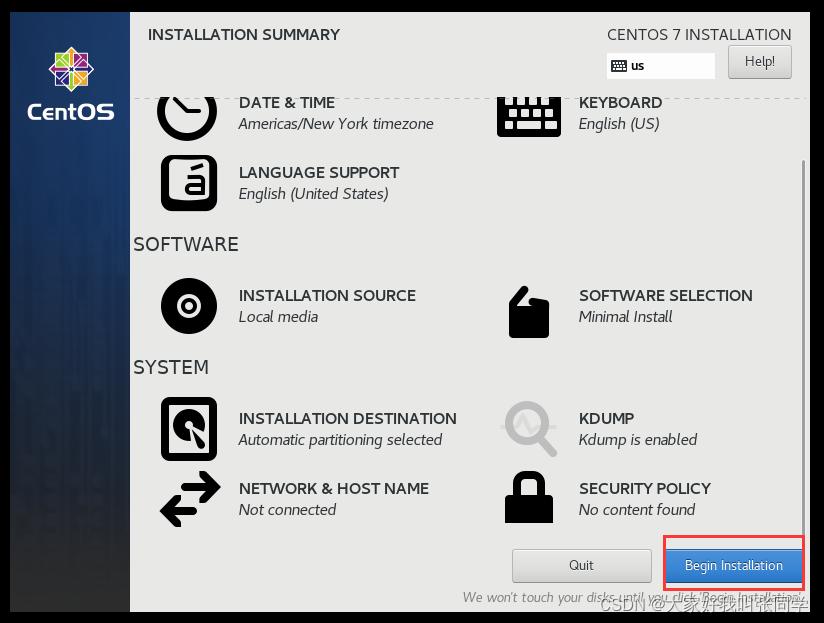Click 'English (United States)' language text
The image size is (824, 623).
[x=314, y=194]
